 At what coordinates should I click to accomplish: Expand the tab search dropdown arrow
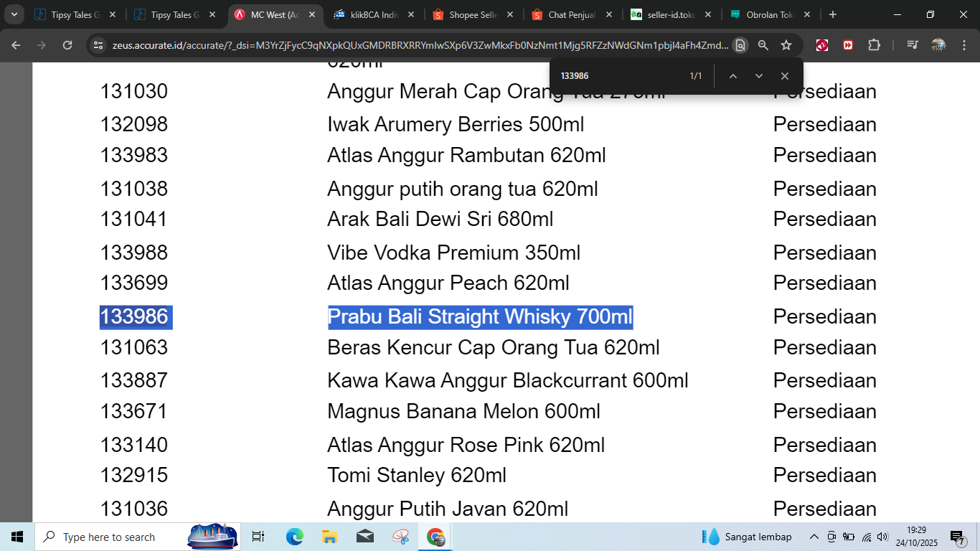(14, 14)
